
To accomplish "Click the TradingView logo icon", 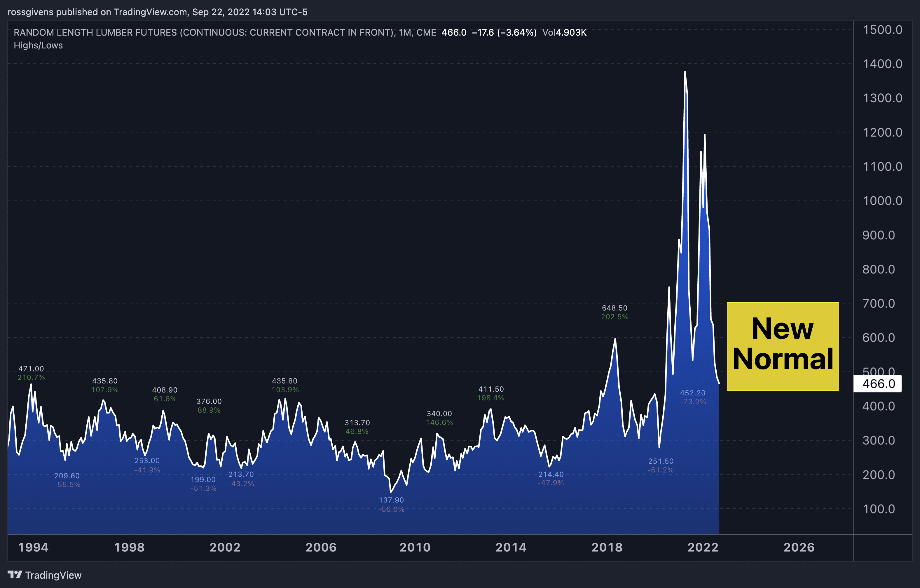I will tap(15, 575).
